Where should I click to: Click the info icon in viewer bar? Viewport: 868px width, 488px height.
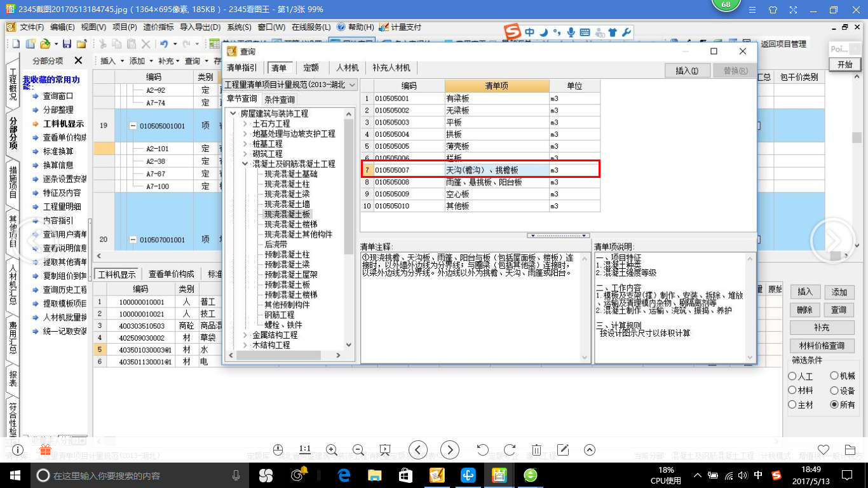tap(18, 450)
